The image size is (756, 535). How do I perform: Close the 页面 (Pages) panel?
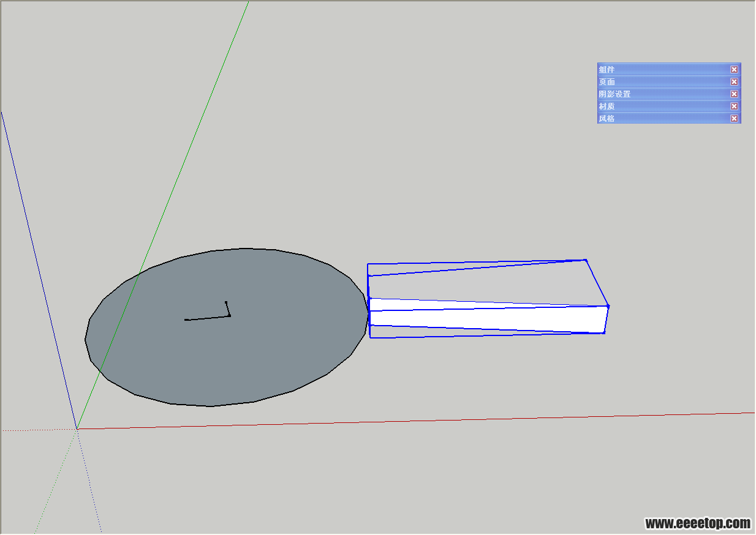click(x=734, y=81)
